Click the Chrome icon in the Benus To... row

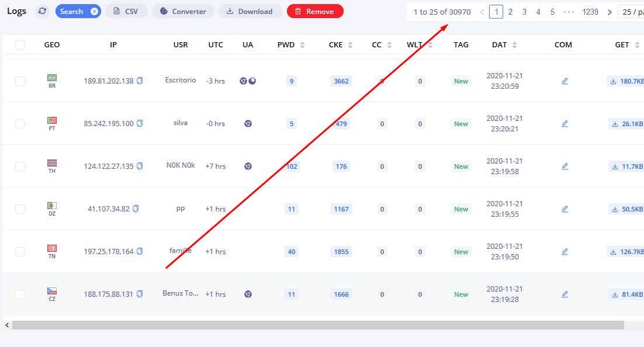point(248,294)
